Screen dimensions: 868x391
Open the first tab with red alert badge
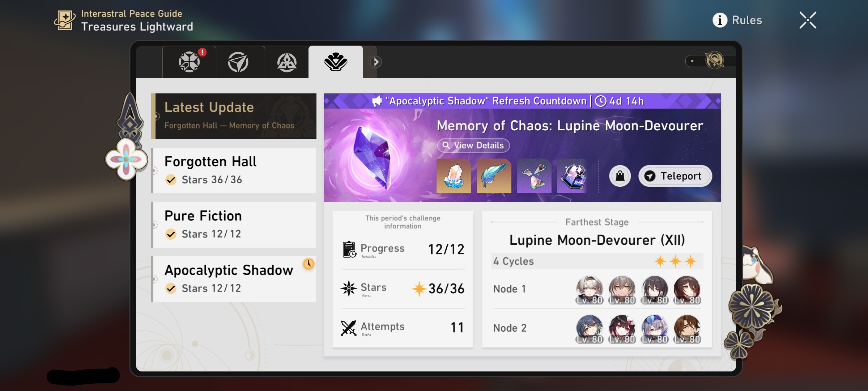(x=189, y=62)
